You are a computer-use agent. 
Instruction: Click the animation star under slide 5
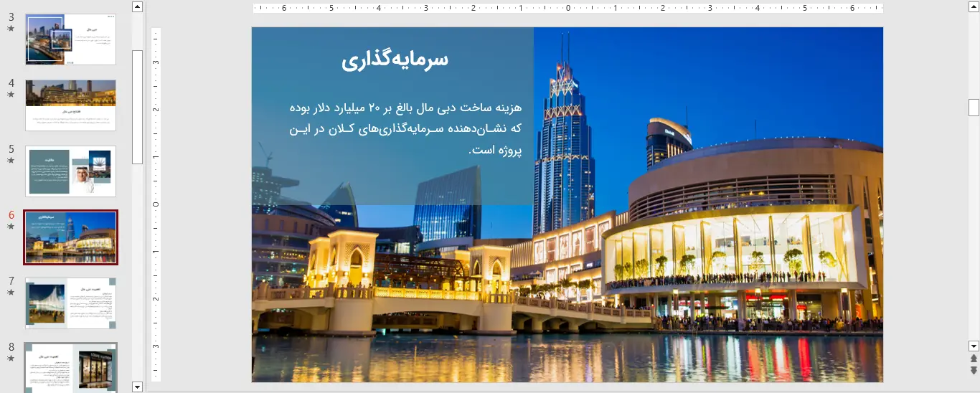pyautogui.click(x=11, y=161)
